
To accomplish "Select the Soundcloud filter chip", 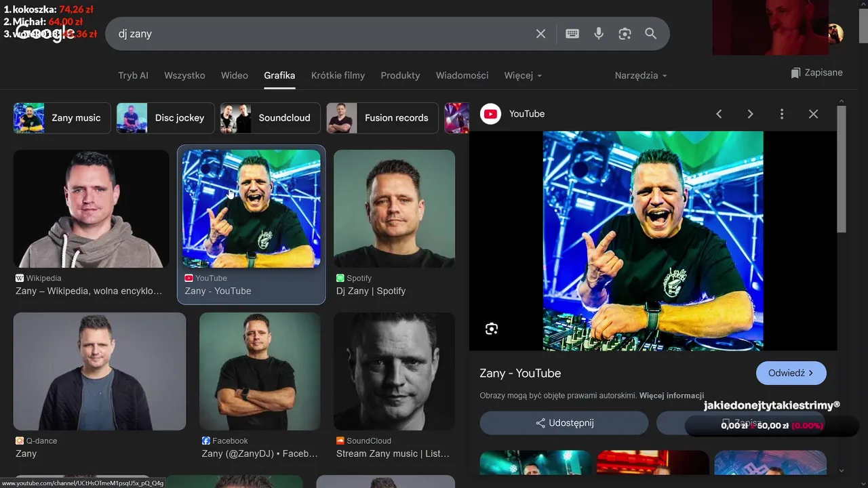I will [270, 118].
